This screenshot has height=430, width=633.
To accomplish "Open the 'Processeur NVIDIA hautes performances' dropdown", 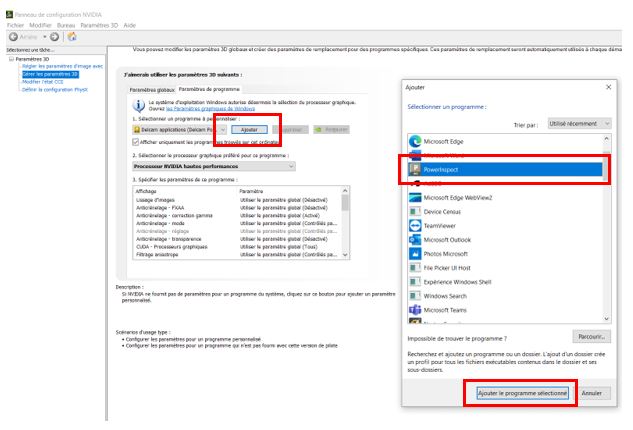I will (291, 166).
